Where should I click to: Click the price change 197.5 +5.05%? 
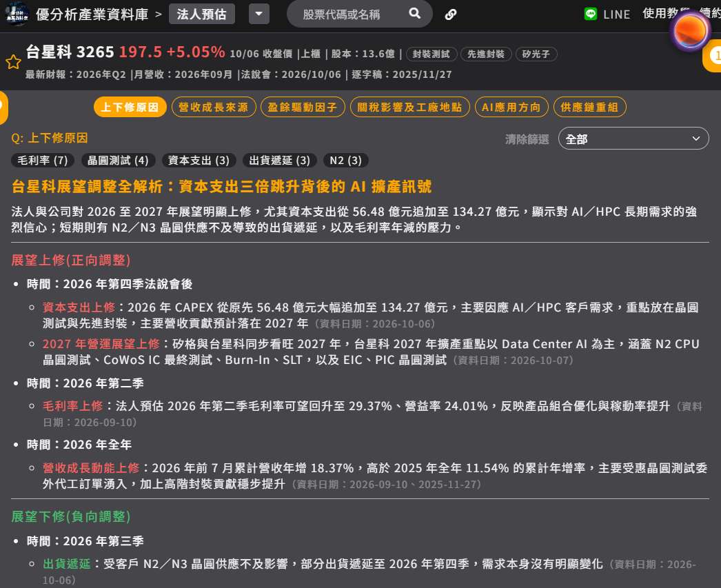tap(172, 52)
